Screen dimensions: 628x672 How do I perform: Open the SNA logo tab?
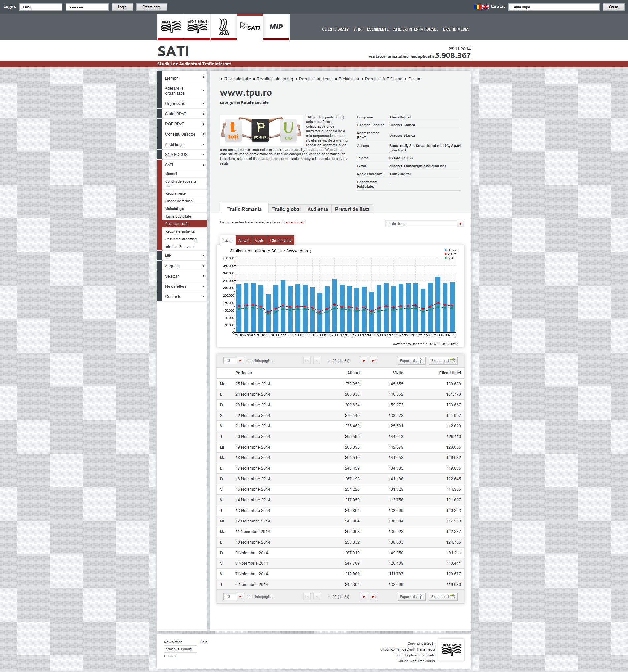(223, 27)
